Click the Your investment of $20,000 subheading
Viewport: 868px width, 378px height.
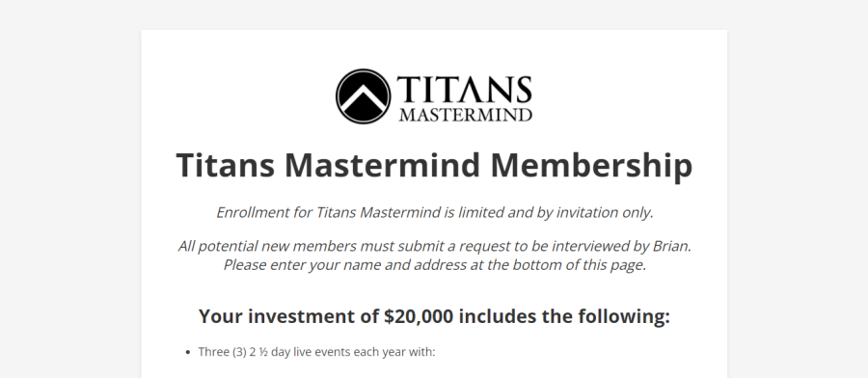tap(434, 316)
